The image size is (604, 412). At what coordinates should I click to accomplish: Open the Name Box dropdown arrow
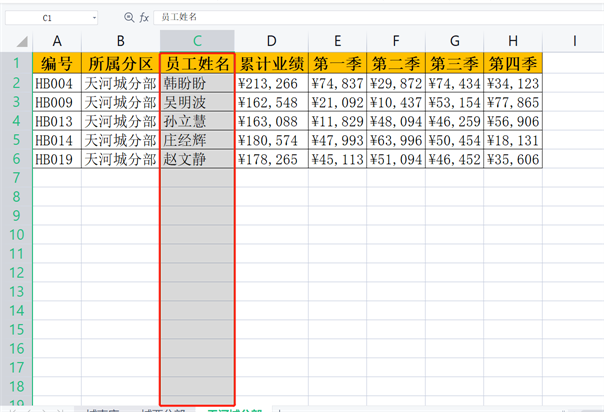[94, 18]
